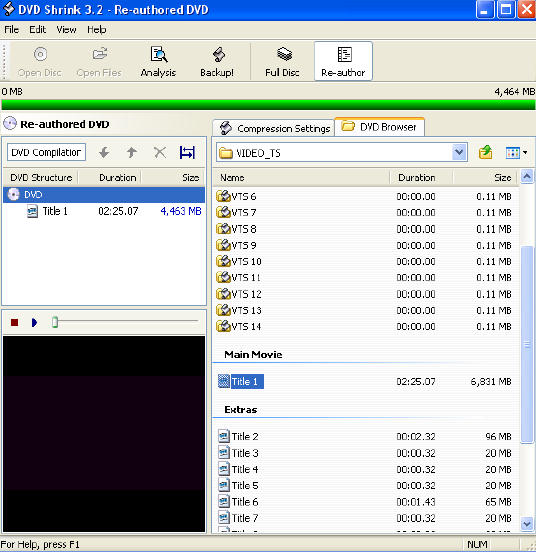Click the stop playback button
The width and height of the screenshot is (536, 552).
coord(14,322)
